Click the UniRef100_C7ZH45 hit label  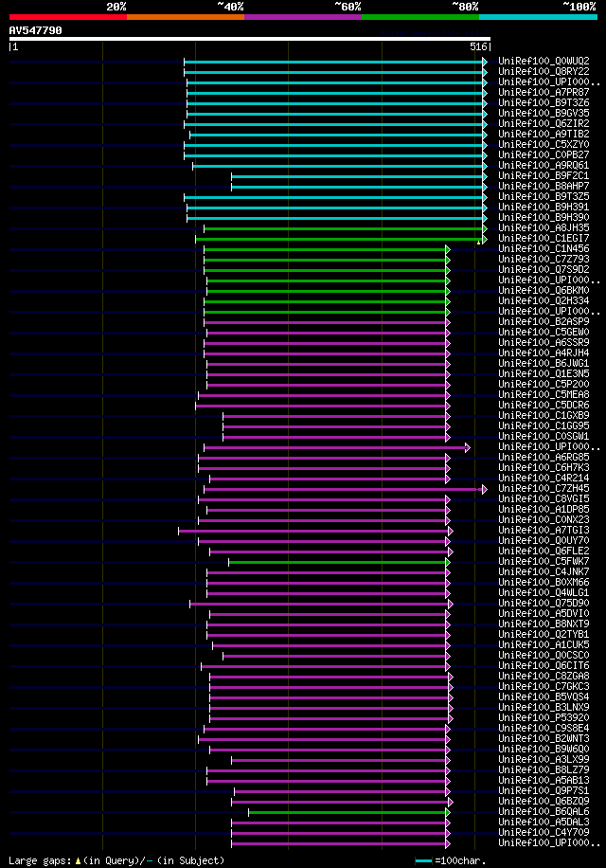(544, 488)
